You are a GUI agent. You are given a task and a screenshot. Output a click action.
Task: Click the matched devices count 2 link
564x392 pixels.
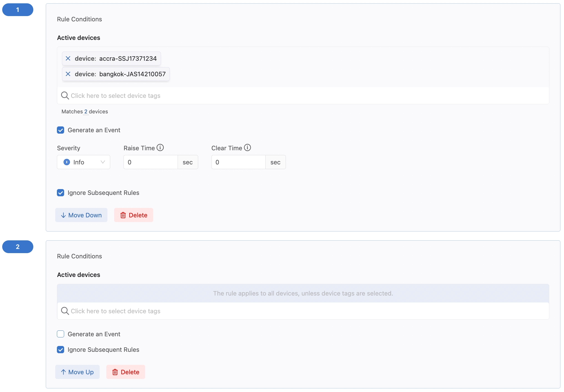(86, 111)
